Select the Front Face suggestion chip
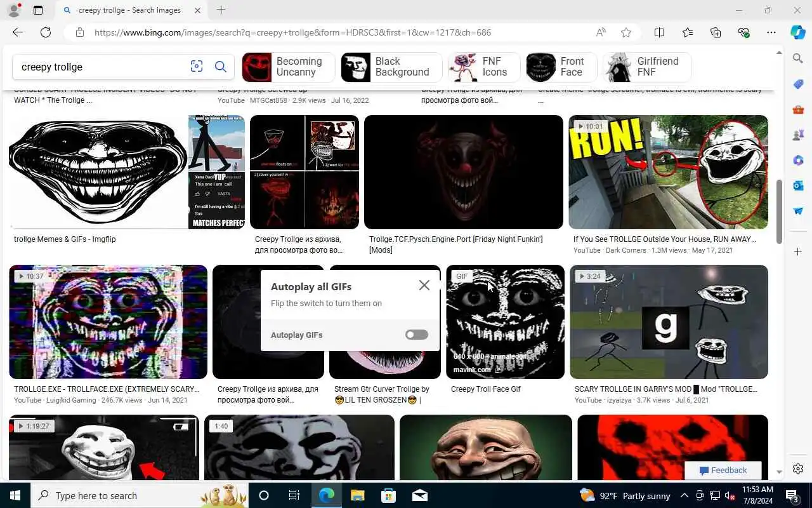The width and height of the screenshot is (812, 508). pos(561,67)
